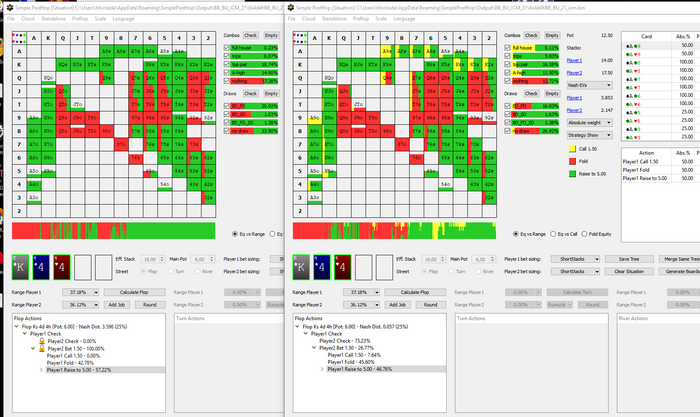Open Cloud menu in right window

point(308,19)
